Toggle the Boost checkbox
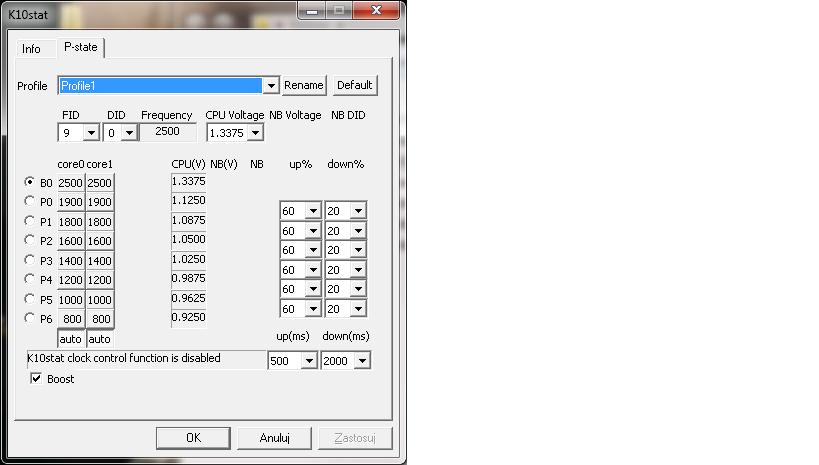The image size is (819, 465). 36,379
